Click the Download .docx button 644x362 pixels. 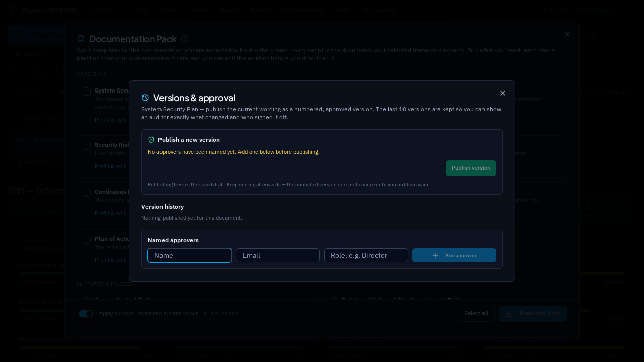[x=533, y=314]
